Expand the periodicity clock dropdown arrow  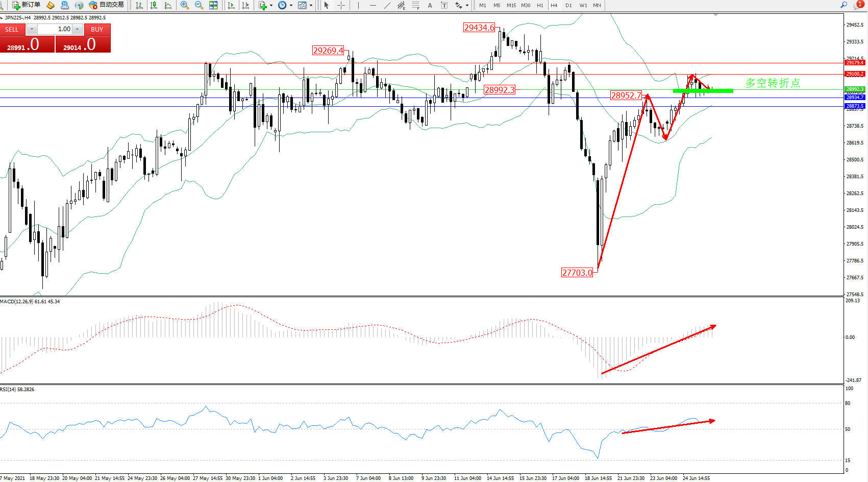[x=291, y=5]
